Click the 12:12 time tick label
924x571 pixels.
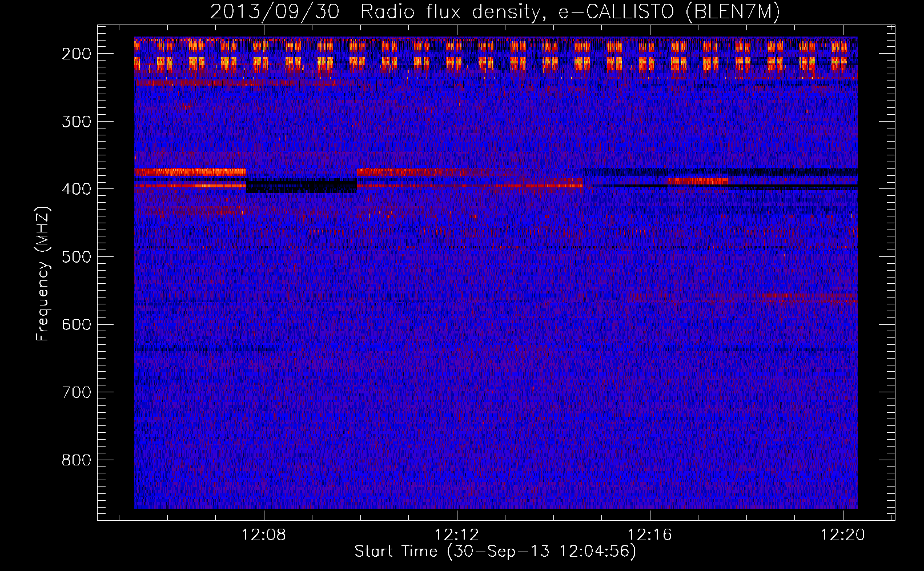click(457, 535)
